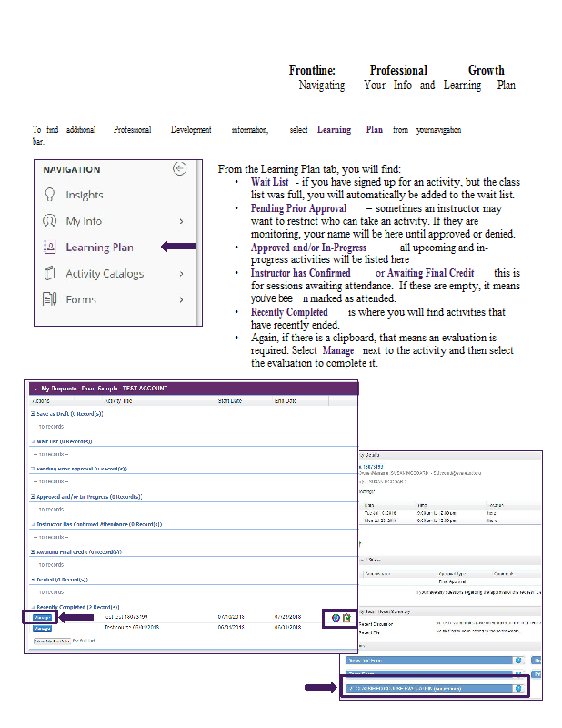
Task: Click the Start Date column header
Action: click(230, 400)
